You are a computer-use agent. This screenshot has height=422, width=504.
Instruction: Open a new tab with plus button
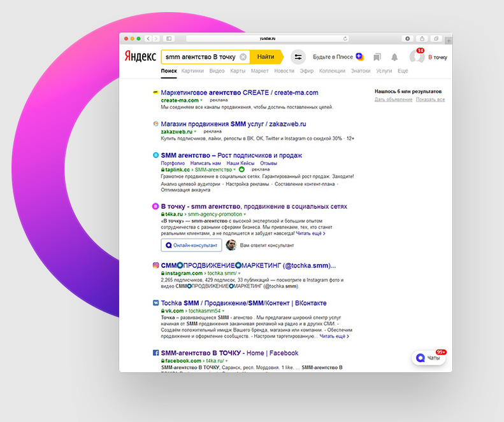point(449,41)
